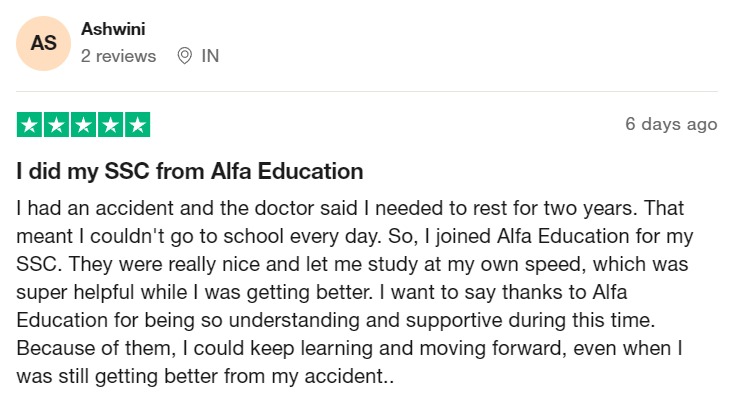The width and height of the screenshot is (734, 403).
Task: Click the fourth green rating star
Action: click(x=110, y=125)
